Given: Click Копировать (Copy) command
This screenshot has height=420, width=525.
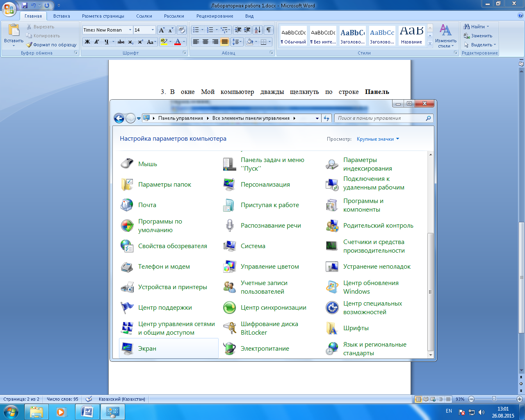Looking at the screenshot, I should pyautogui.click(x=43, y=36).
